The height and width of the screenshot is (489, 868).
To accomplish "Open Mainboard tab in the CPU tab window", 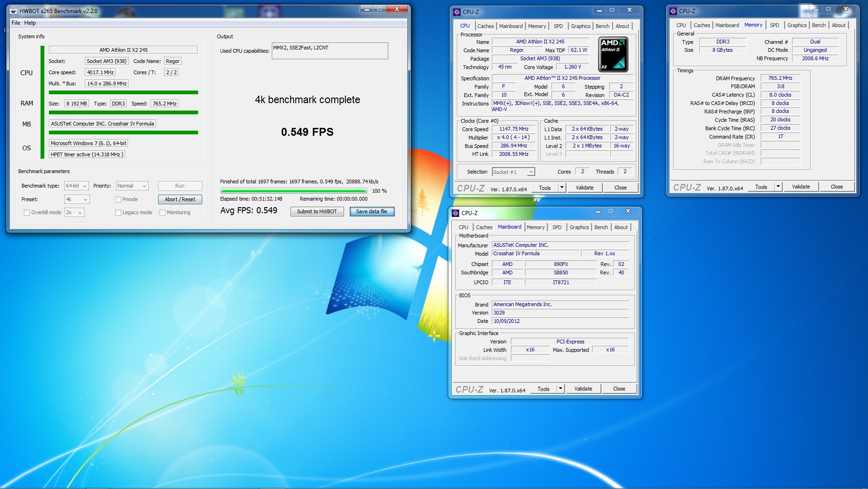I will pos(511,26).
